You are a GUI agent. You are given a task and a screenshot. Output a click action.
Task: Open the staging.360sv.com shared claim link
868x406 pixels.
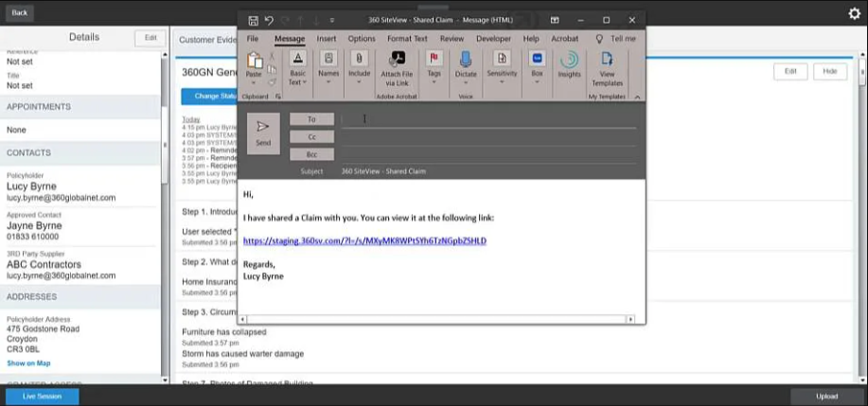[x=364, y=240]
